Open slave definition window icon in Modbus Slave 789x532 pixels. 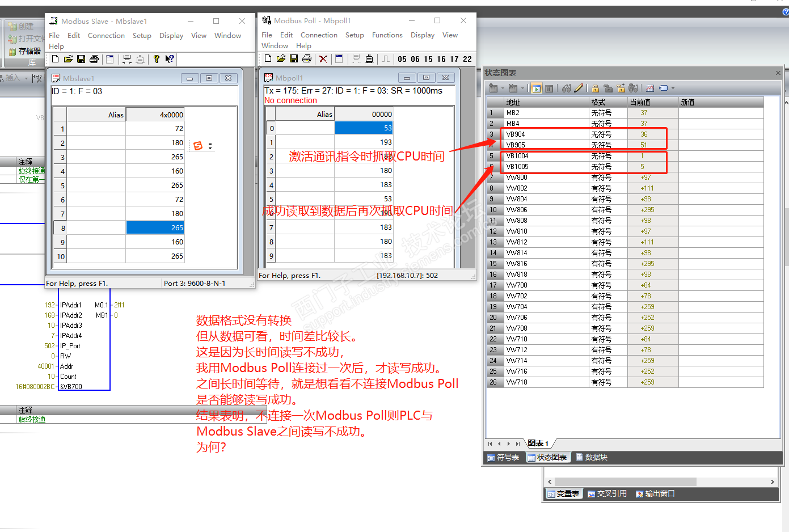110,59
